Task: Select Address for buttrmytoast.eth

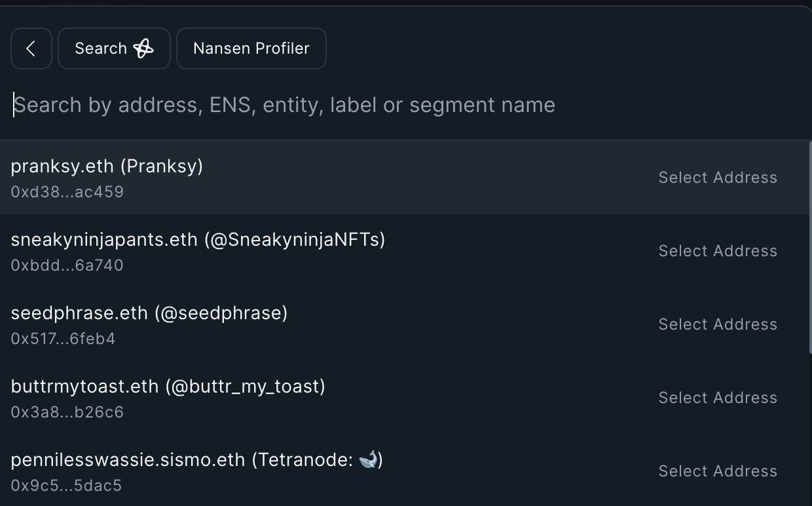Action: (x=718, y=398)
